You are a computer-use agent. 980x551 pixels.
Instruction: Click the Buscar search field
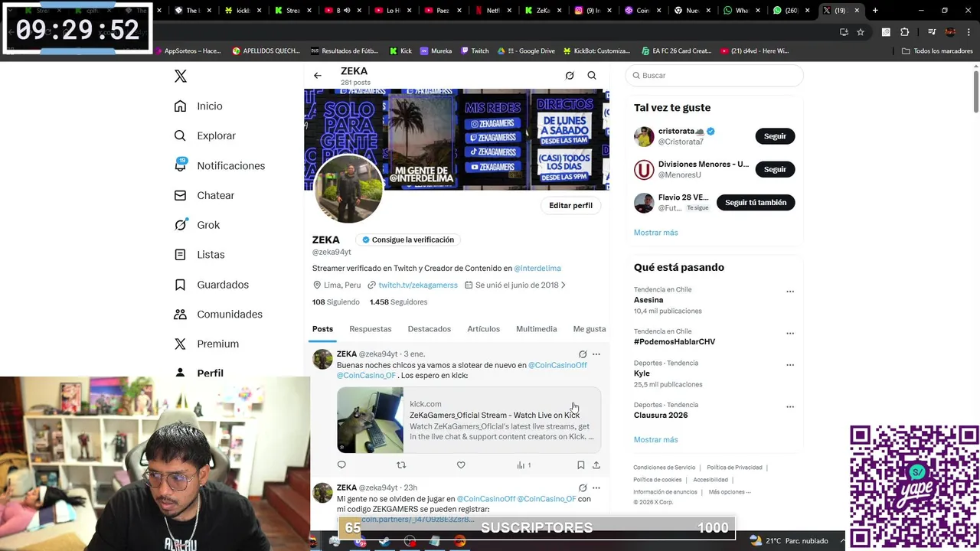point(714,76)
